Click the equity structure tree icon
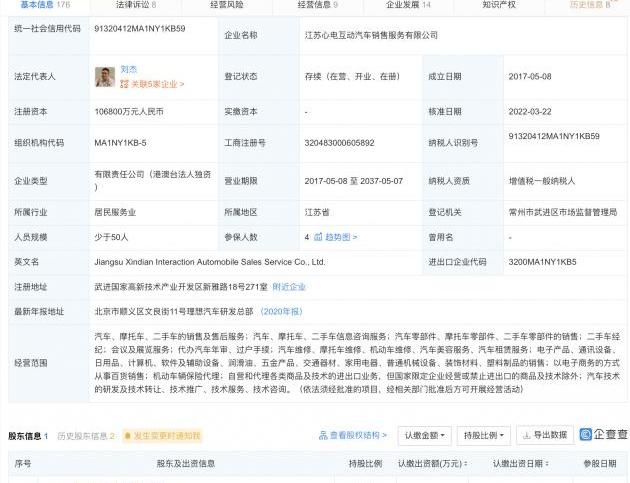Viewport: 630px width, 483px height. tap(323, 435)
